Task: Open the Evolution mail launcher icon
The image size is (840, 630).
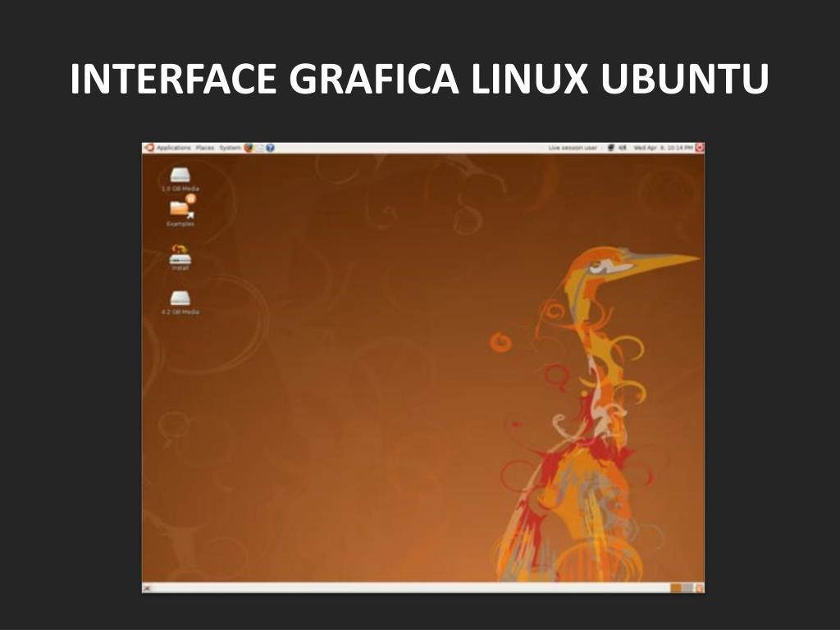Action: click(259, 148)
